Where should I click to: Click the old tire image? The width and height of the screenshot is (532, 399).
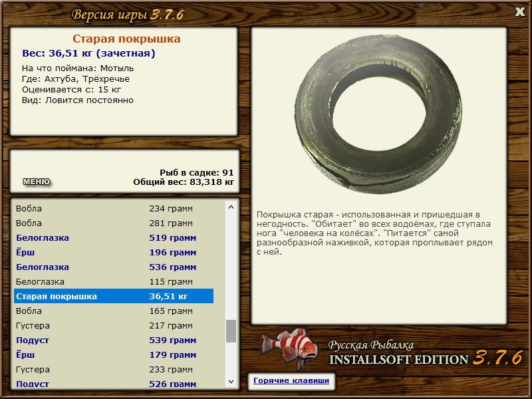pyautogui.click(x=378, y=114)
